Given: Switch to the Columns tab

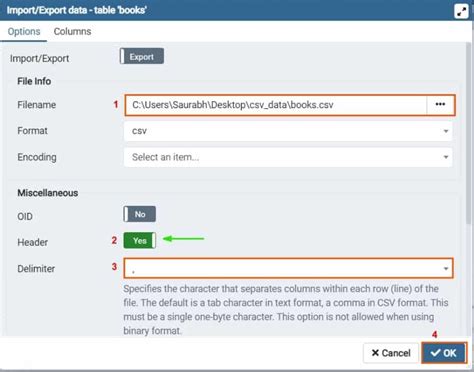Looking at the screenshot, I should coord(72,32).
